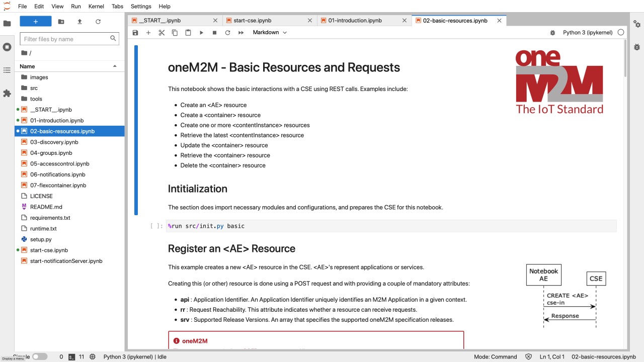Open the Extension Manager puzzle icon
644x362 pixels.
pyautogui.click(x=7, y=94)
